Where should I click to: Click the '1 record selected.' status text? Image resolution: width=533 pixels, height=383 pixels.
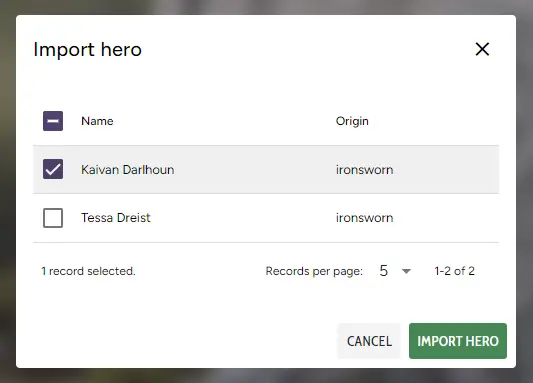tap(88, 271)
